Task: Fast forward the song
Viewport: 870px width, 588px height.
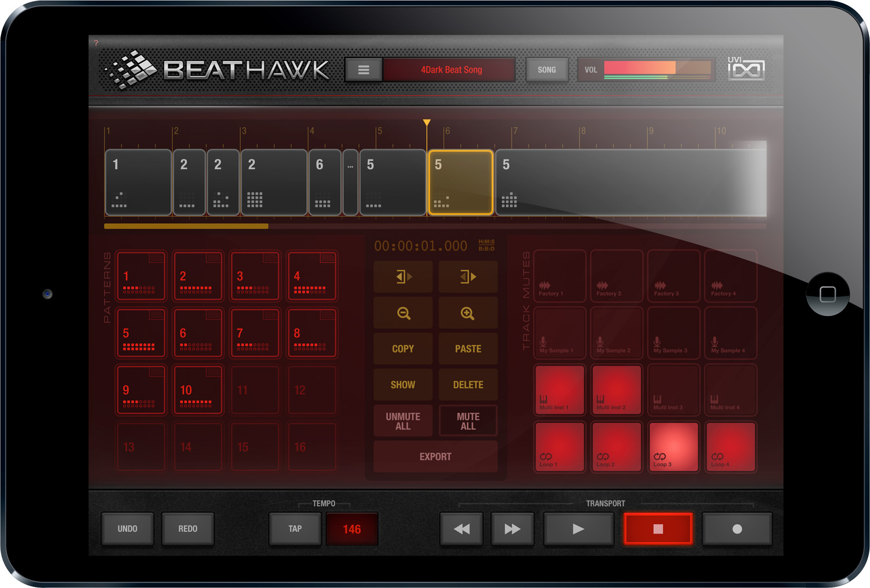Action: [x=512, y=529]
